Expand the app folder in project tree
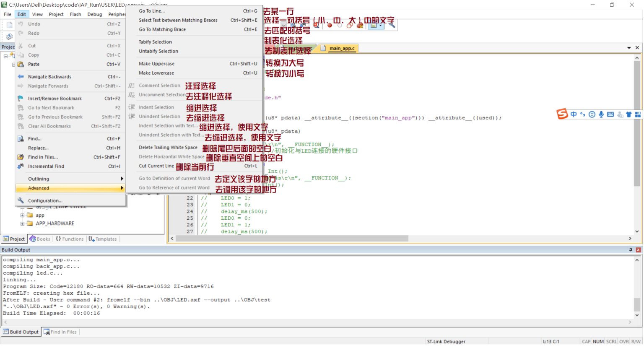Image resolution: width=644 pixels, height=348 pixels. click(x=22, y=216)
